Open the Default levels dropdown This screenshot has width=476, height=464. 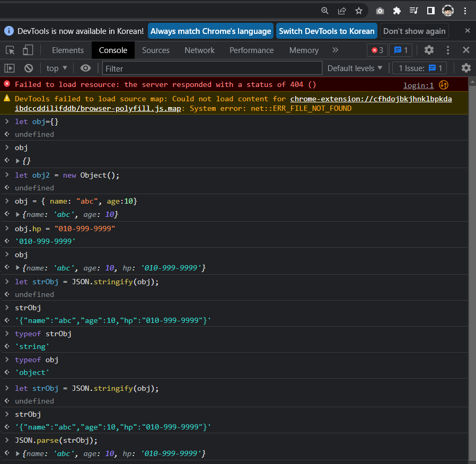(355, 68)
